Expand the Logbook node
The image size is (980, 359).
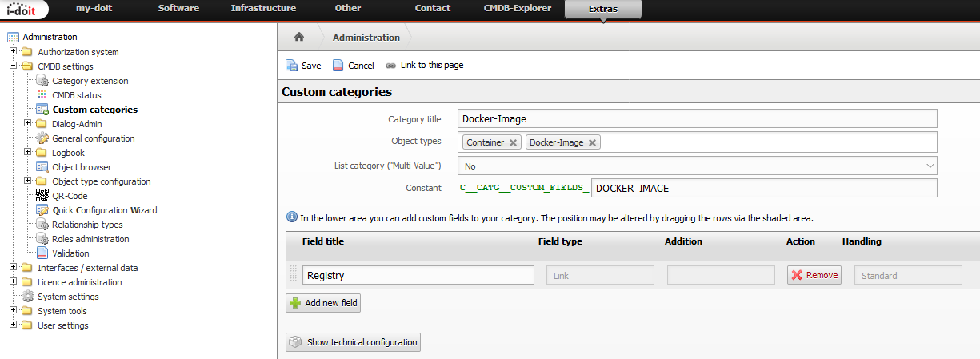tap(28, 152)
